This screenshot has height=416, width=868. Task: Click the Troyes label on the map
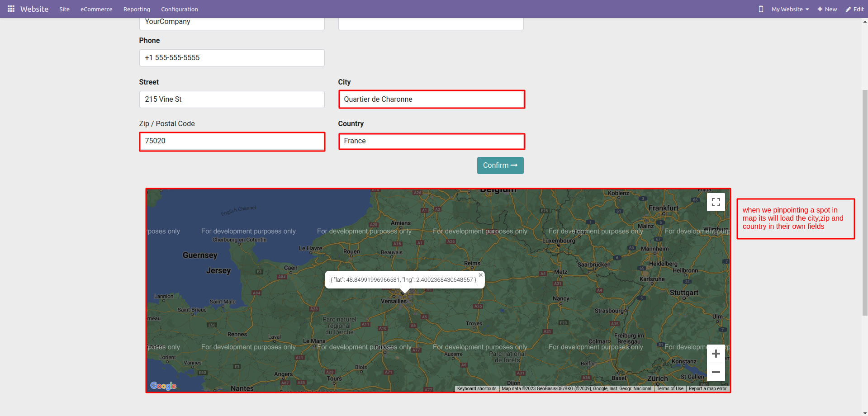(474, 323)
